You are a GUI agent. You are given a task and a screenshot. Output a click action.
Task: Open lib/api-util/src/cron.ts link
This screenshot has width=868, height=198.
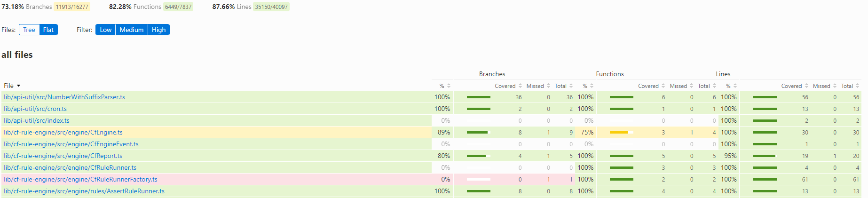(35, 109)
